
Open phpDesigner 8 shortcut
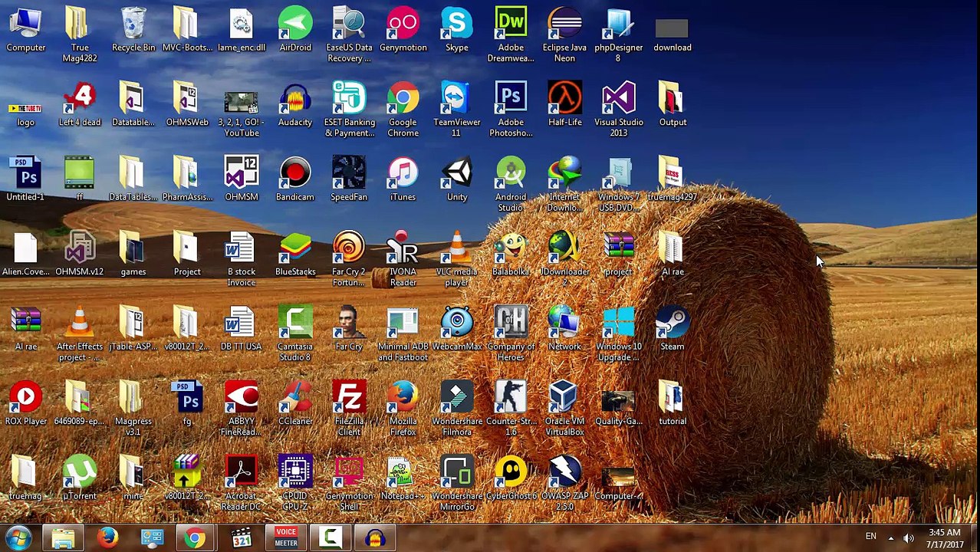coord(619,35)
